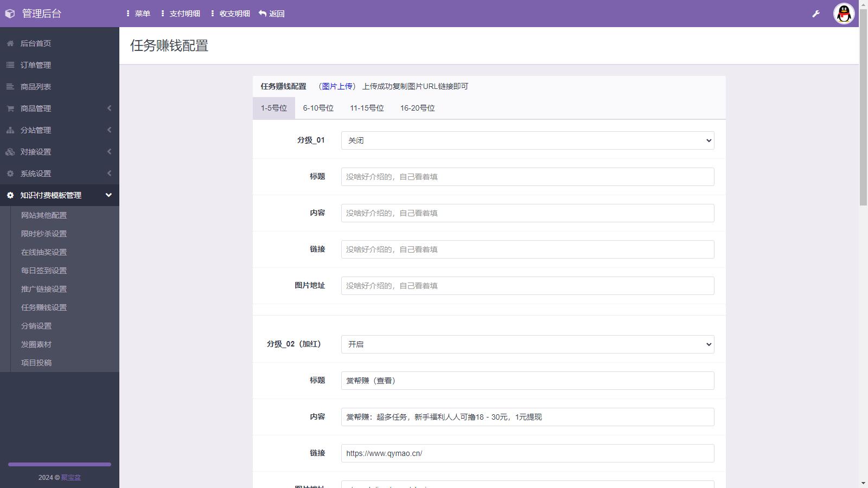Open the 分级_02 dropdown showing 开启

coord(527,344)
